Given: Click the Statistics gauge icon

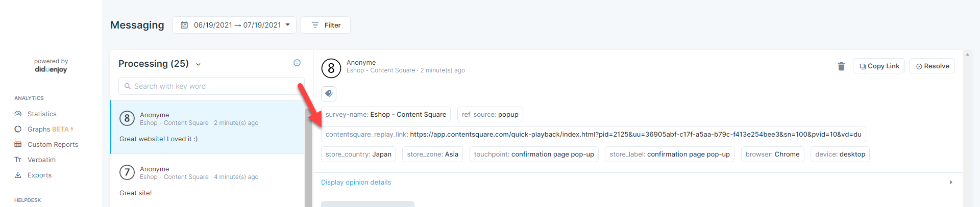Looking at the screenshot, I should coord(18,114).
